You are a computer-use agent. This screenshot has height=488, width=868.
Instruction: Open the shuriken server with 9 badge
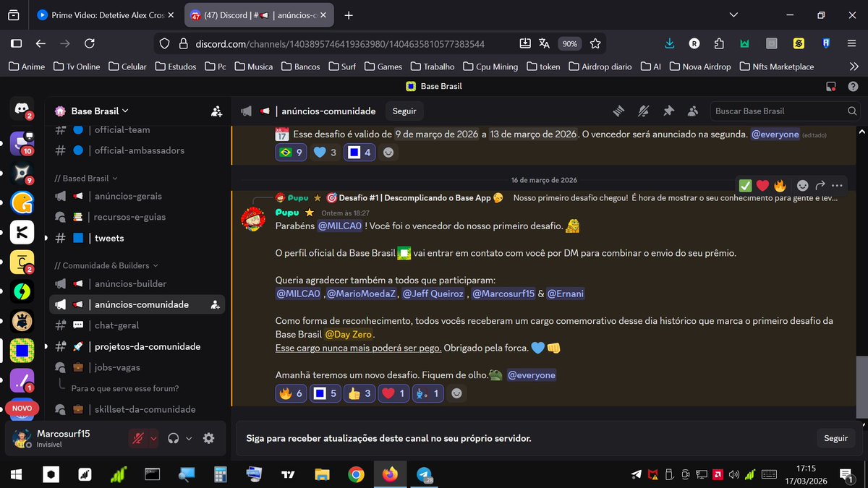(22, 172)
